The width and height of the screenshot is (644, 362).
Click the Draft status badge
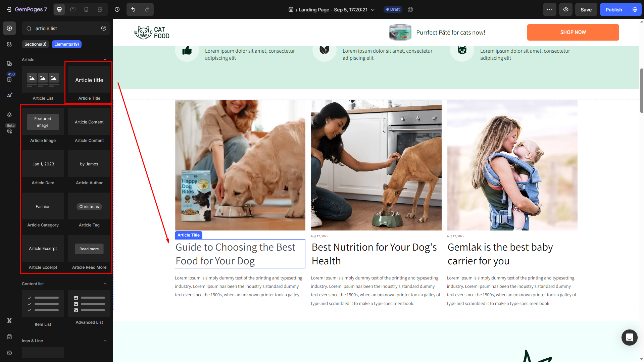pyautogui.click(x=393, y=9)
